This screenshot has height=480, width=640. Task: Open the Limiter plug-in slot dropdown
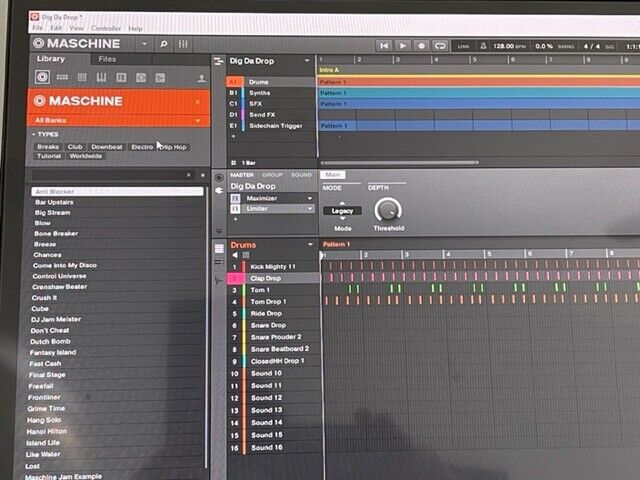310,209
